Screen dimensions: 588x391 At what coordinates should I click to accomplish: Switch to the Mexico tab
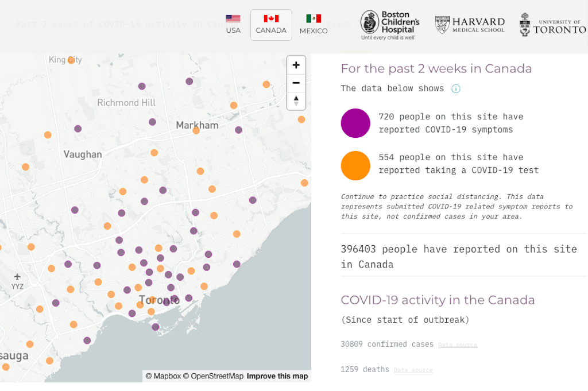[x=314, y=25]
